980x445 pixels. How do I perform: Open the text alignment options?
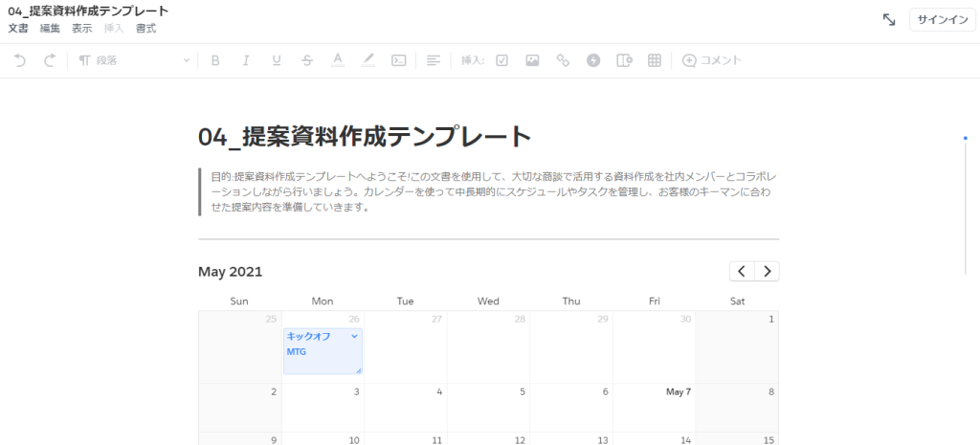(x=434, y=60)
